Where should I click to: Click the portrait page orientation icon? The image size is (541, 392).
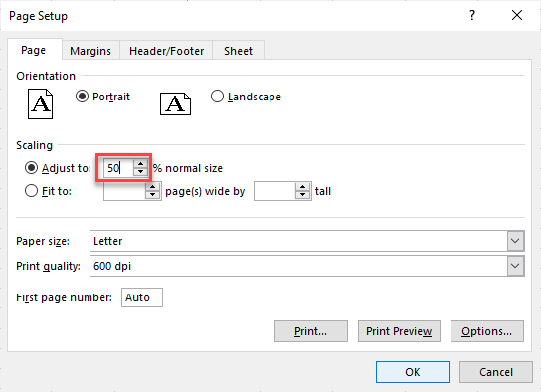tap(41, 103)
